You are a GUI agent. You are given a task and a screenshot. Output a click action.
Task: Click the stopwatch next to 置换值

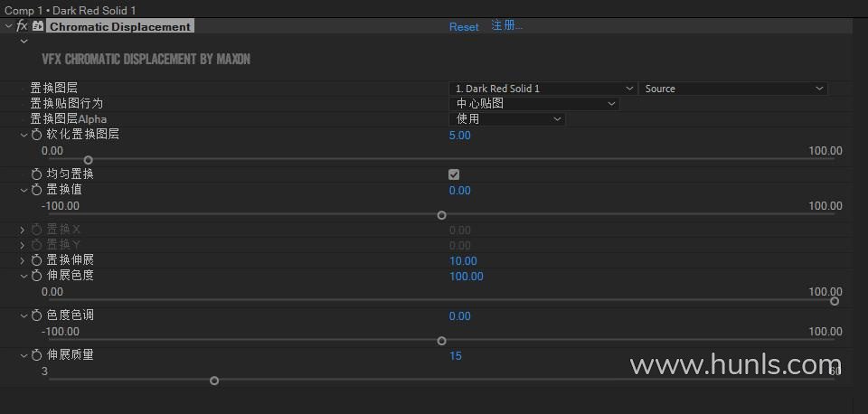tap(37, 190)
